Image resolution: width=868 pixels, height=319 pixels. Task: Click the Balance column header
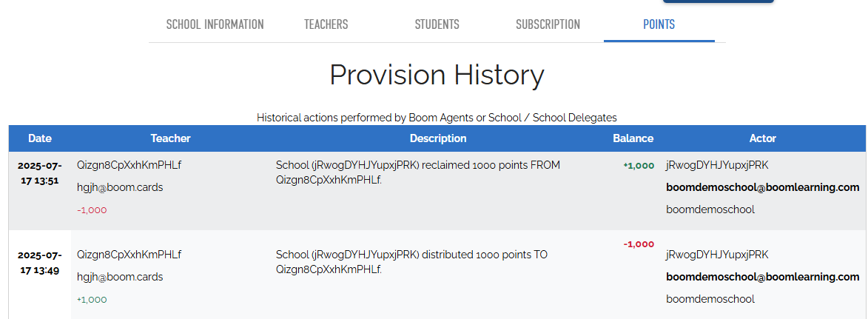633,138
